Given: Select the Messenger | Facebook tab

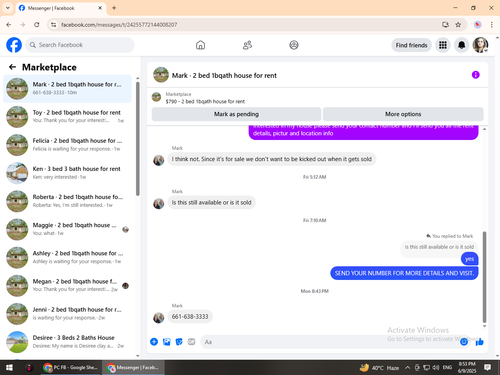Looking at the screenshot, I should (x=61, y=8).
